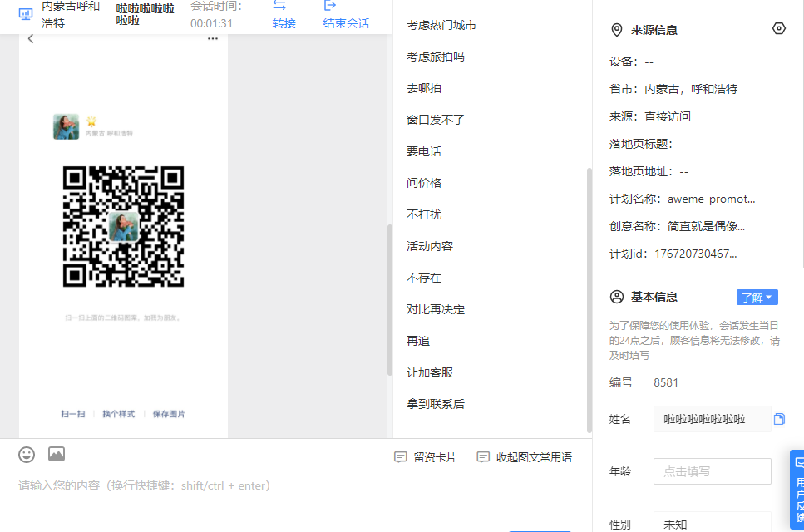Click the image upload icon
The width and height of the screenshot is (804, 532).
click(x=57, y=454)
